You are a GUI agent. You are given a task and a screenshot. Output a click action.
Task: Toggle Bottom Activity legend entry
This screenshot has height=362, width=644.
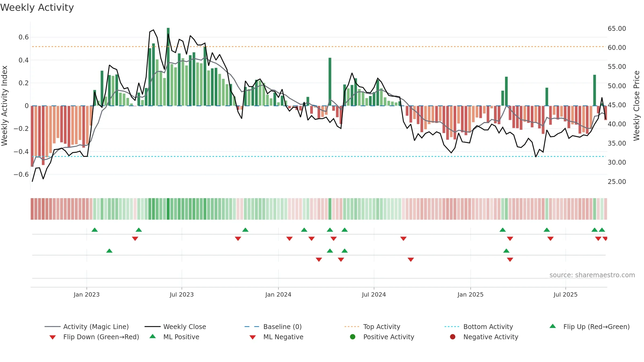click(x=479, y=327)
